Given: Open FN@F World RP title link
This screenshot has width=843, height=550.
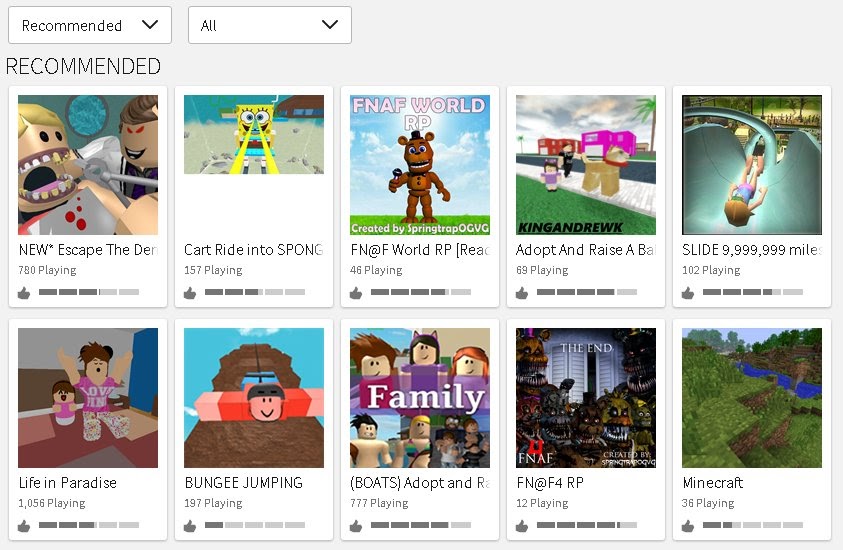Looking at the screenshot, I should point(420,250).
